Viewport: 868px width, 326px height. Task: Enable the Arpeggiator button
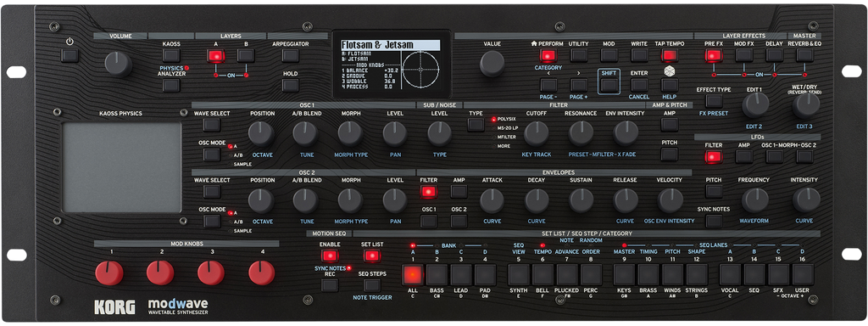click(290, 55)
